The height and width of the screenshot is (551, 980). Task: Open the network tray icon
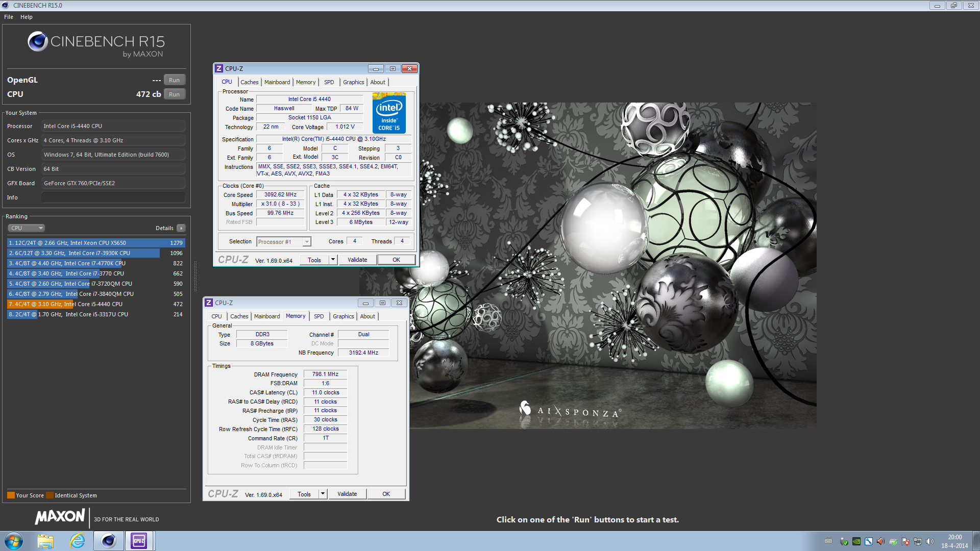(x=918, y=541)
